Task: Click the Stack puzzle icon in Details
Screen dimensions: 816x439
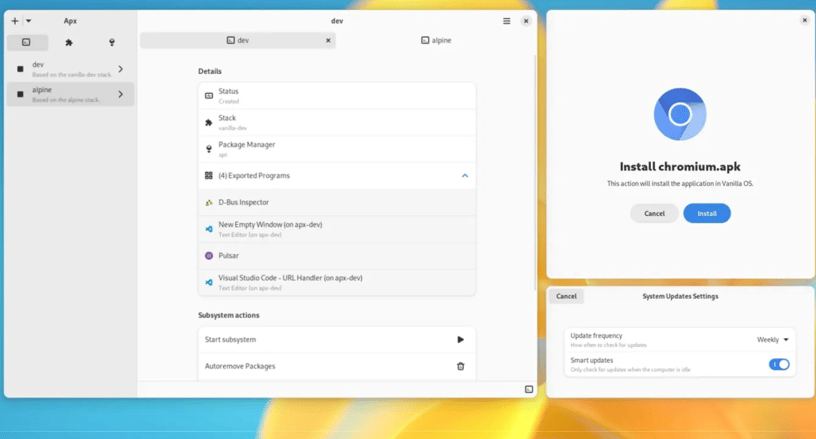Action: [209, 123]
